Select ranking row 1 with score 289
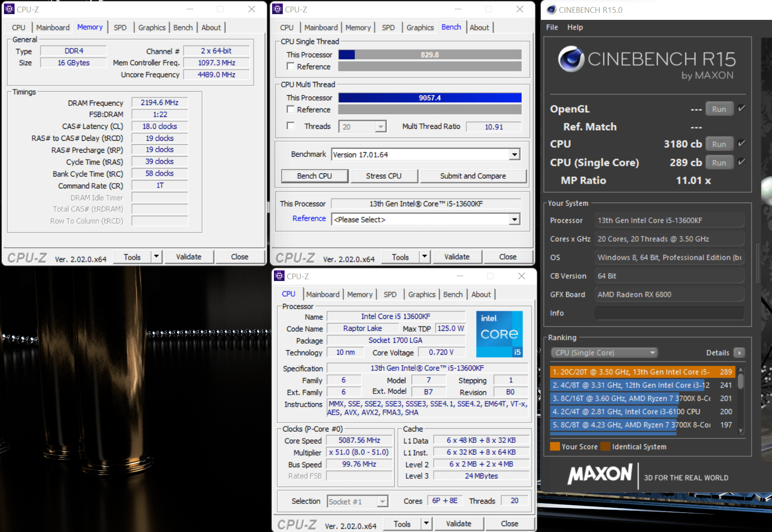Image resolution: width=772 pixels, height=532 pixels. tap(643, 372)
